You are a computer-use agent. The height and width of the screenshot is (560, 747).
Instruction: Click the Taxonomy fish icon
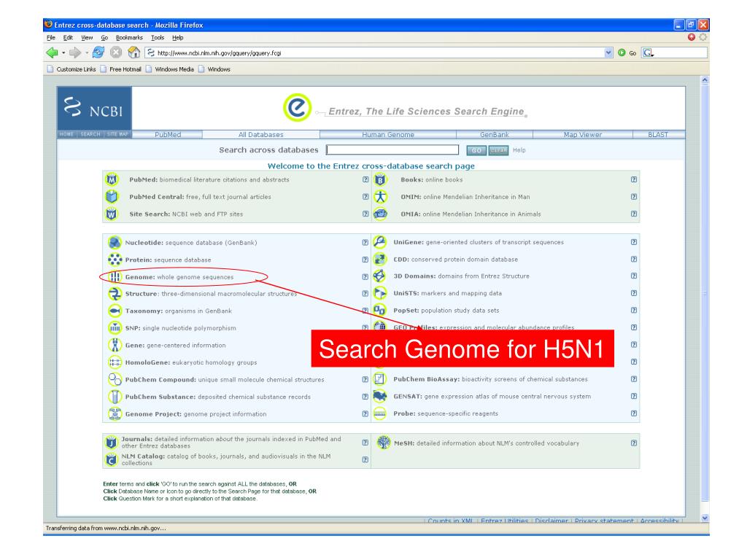point(115,311)
